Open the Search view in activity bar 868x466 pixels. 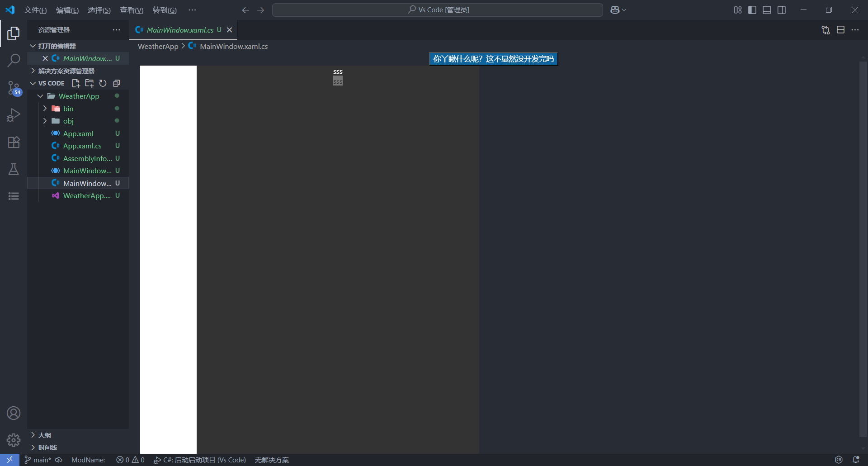pyautogui.click(x=14, y=60)
